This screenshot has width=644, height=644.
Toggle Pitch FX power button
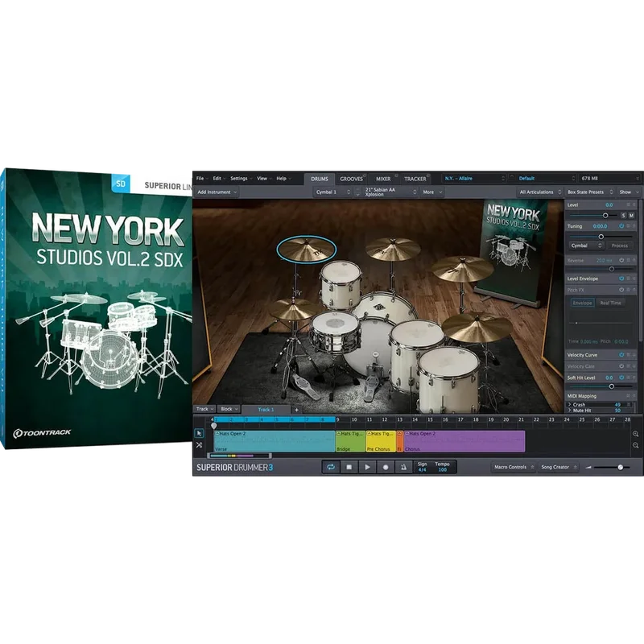(621, 290)
